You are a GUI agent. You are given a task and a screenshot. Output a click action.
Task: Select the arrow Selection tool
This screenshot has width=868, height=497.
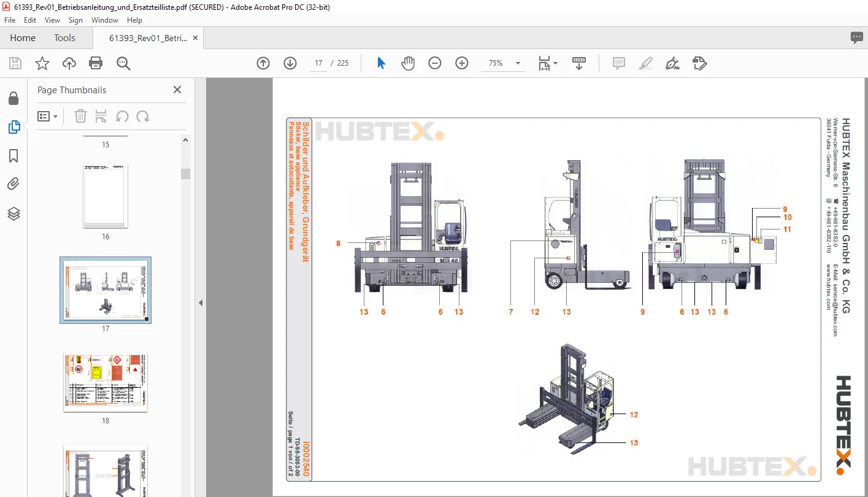381,63
